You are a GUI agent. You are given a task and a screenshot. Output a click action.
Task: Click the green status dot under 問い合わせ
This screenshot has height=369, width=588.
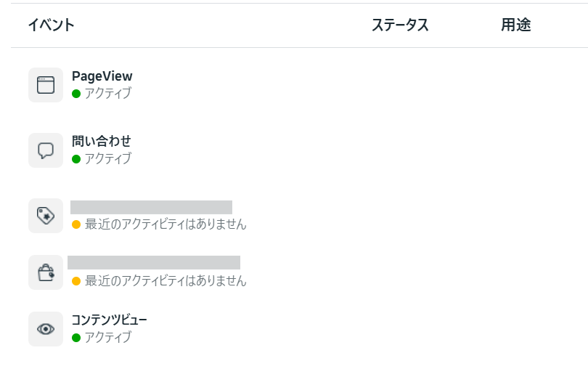pyautogui.click(x=76, y=159)
